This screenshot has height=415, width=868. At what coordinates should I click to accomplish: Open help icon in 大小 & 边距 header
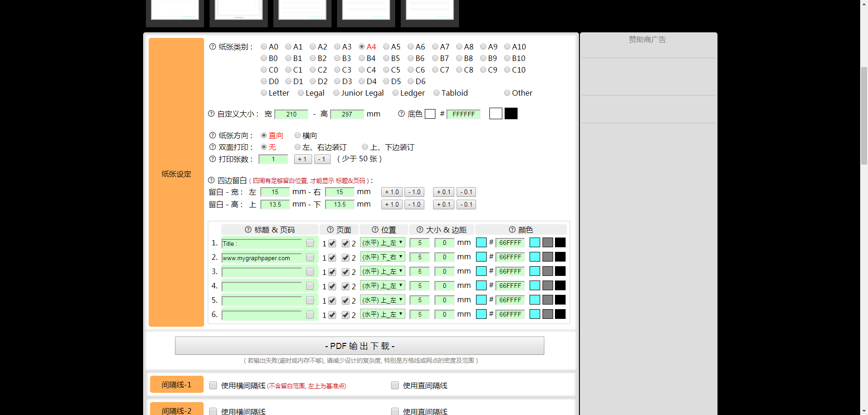tap(420, 230)
